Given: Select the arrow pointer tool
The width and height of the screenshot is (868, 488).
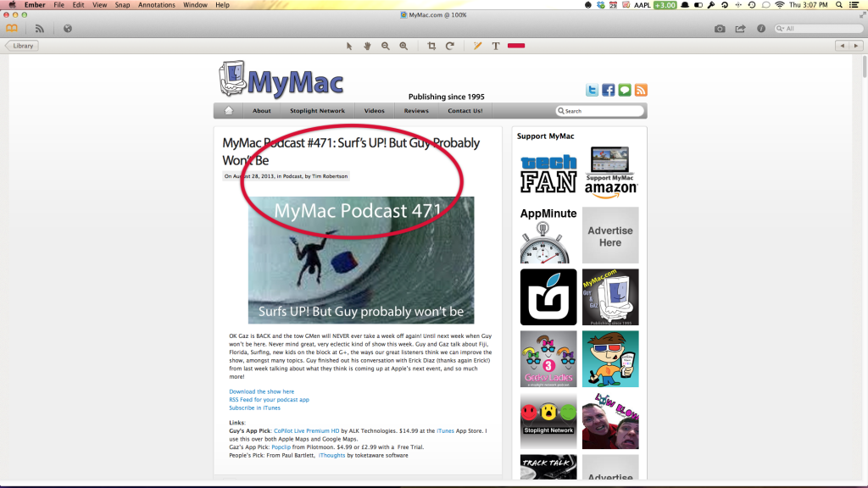Looking at the screenshot, I should [349, 46].
